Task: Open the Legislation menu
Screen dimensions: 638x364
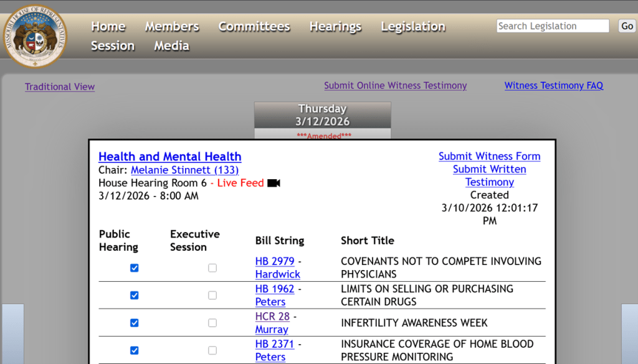Action: tap(412, 26)
